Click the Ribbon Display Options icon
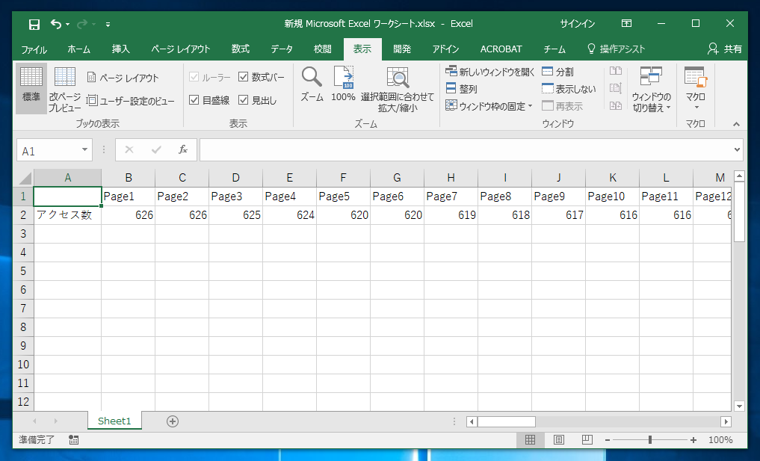 (x=626, y=23)
